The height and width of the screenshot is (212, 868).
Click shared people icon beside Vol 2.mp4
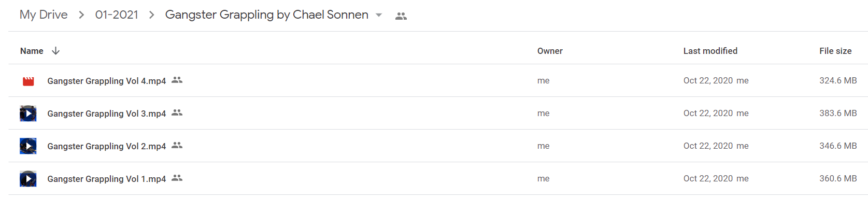177,146
